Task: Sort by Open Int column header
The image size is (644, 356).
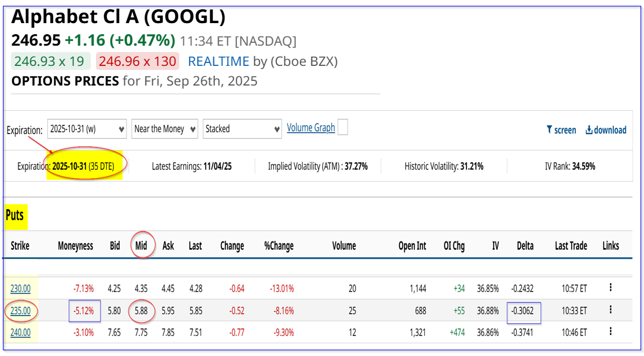Action: pyautogui.click(x=412, y=246)
